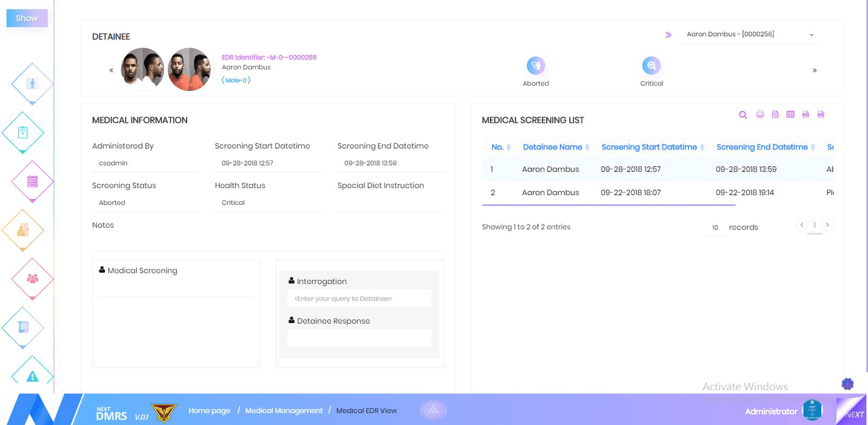Click the warning triangle sidebar icon
Screen dimensions: 868x425
click(33, 376)
